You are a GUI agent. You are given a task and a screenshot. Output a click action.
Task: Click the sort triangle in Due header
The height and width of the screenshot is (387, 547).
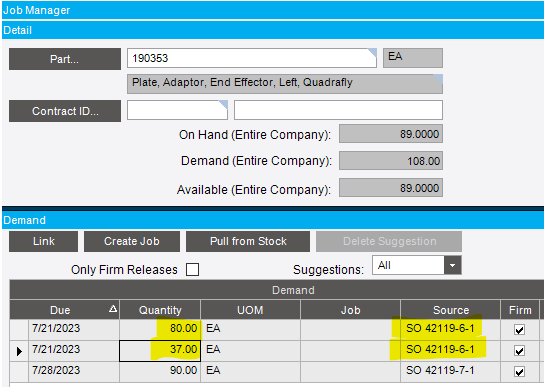pos(113,308)
